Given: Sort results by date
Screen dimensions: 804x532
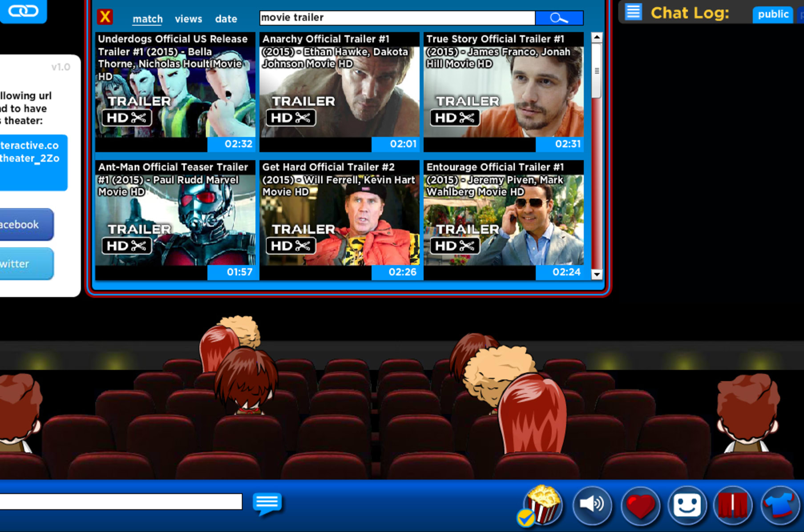Looking at the screenshot, I should 226,19.
